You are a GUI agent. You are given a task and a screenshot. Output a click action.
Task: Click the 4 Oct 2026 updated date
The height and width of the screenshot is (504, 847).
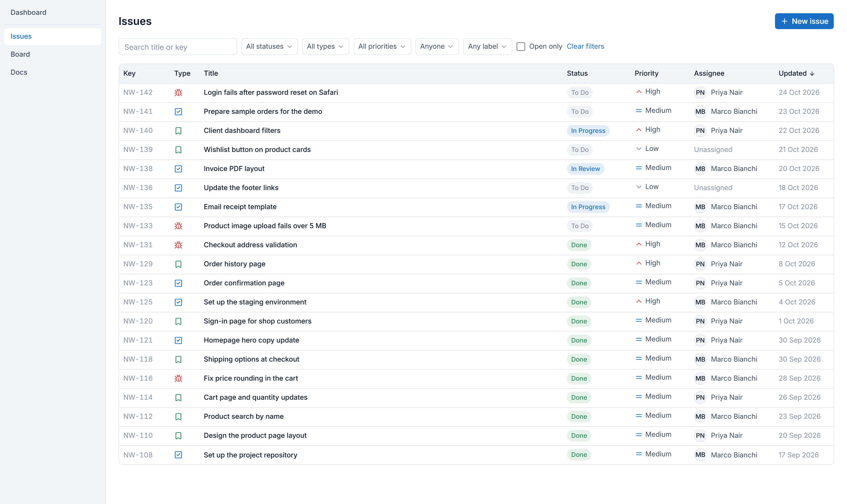[796, 302]
